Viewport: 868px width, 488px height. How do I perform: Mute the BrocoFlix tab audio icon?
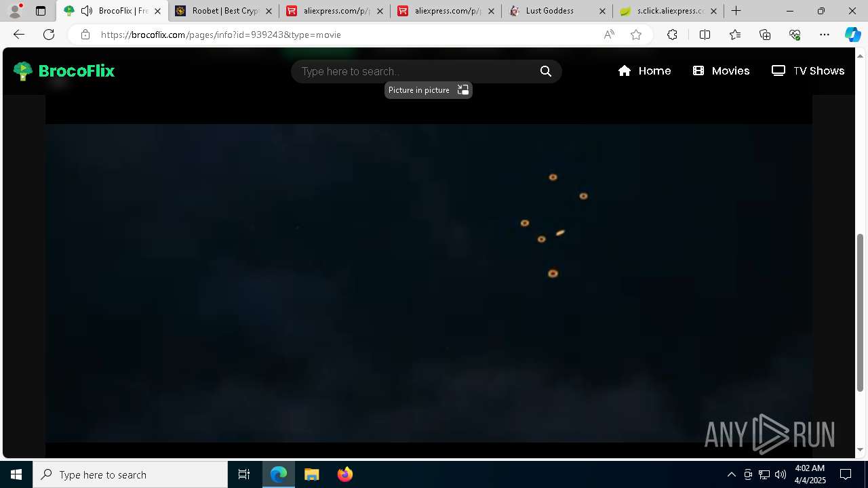pyautogui.click(x=87, y=11)
